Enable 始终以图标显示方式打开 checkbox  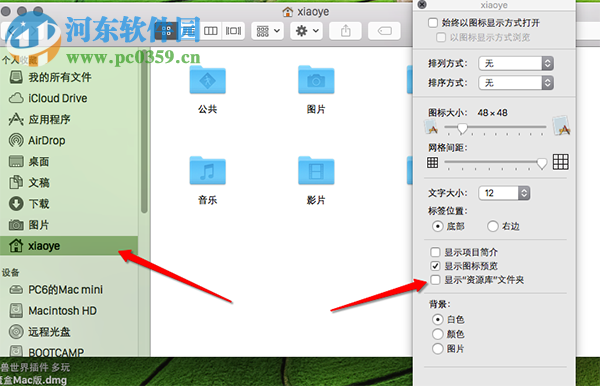click(433, 23)
